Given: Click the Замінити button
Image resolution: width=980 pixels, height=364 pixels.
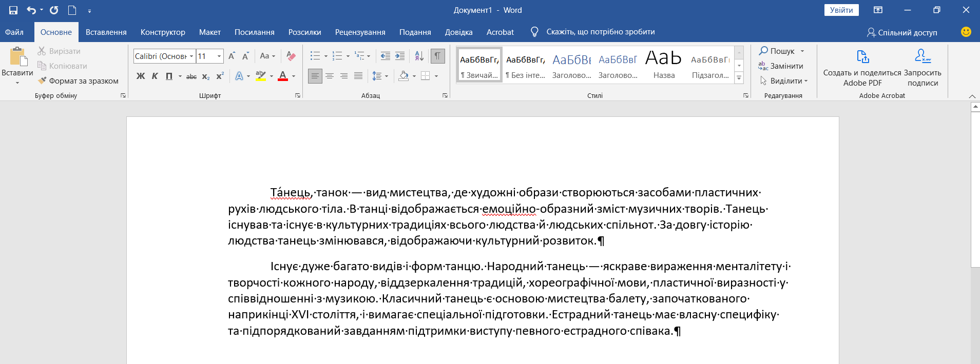Looking at the screenshot, I should pos(781,66).
